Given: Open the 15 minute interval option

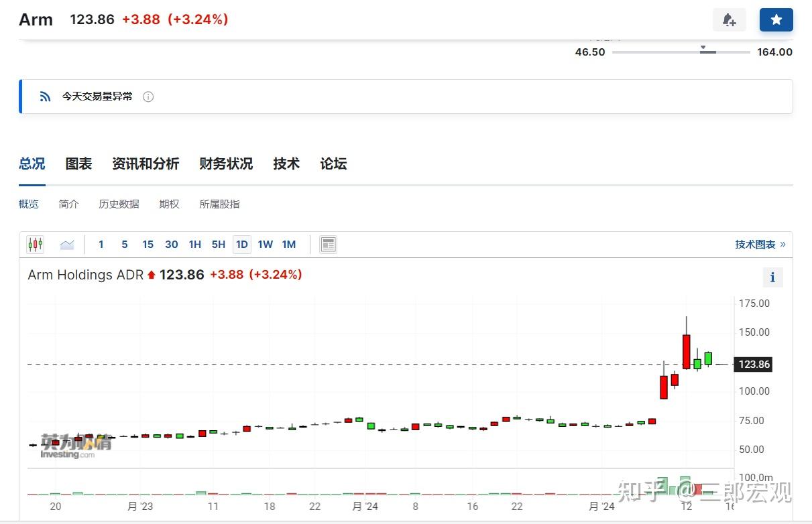Looking at the screenshot, I should (x=148, y=244).
